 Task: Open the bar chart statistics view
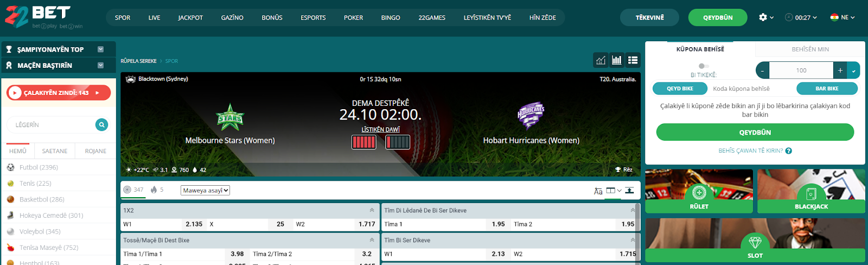pos(617,60)
